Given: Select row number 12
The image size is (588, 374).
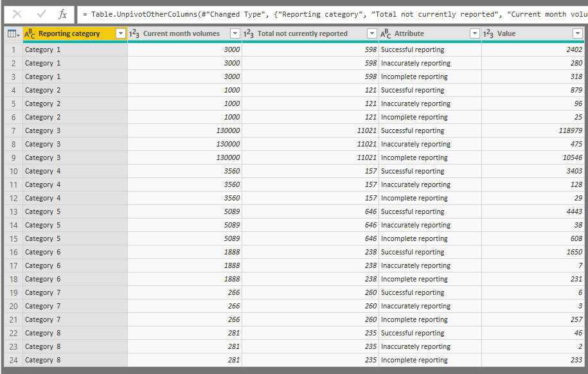Looking at the screenshot, I should (13, 199).
